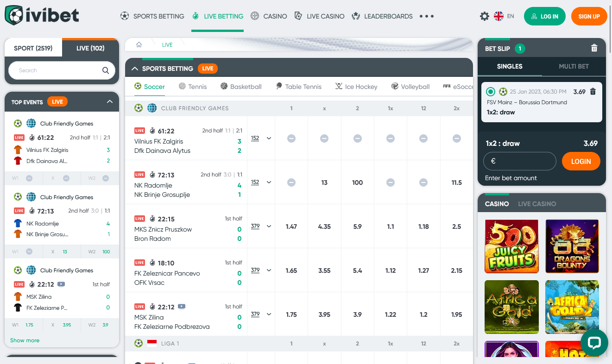Click blue jersey icon for NK Radomlje

coord(18,223)
